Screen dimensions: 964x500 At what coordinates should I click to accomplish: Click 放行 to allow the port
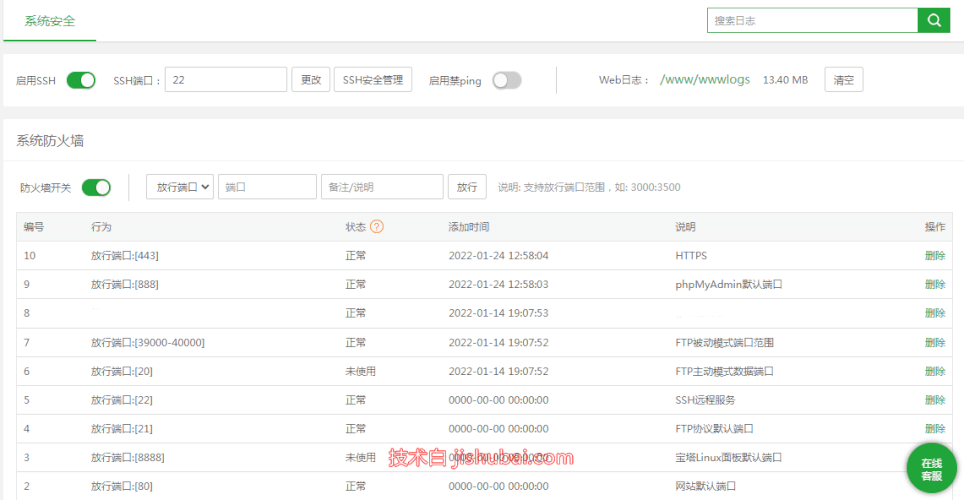tap(467, 187)
